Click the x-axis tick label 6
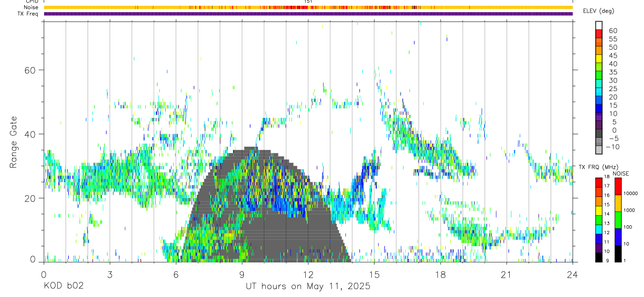 176,274
